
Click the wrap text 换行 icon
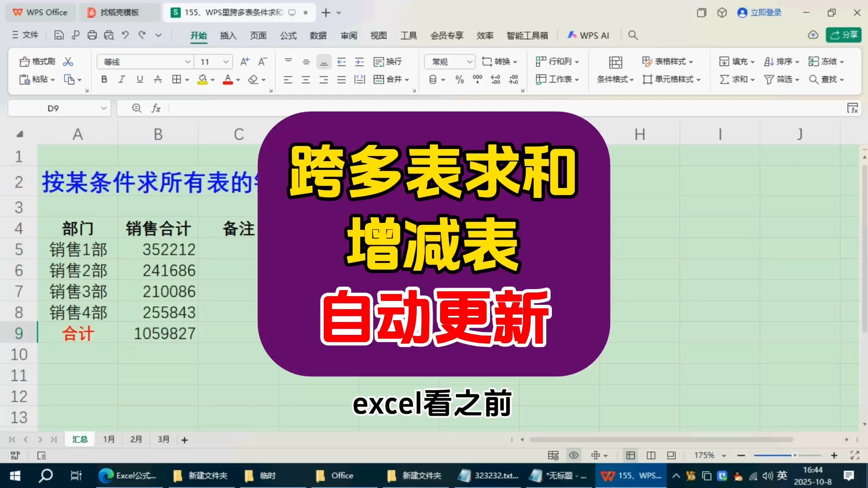pos(388,62)
